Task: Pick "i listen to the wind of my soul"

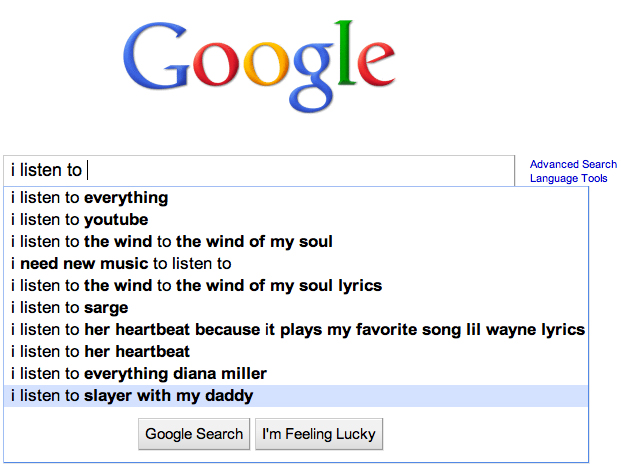Action: (172, 241)
